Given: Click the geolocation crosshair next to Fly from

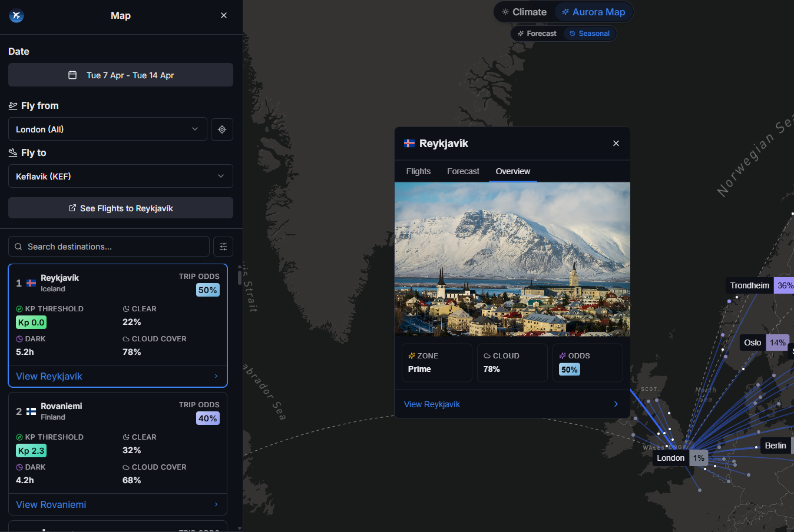Looking at the screenshot, I should pos(222,129).
